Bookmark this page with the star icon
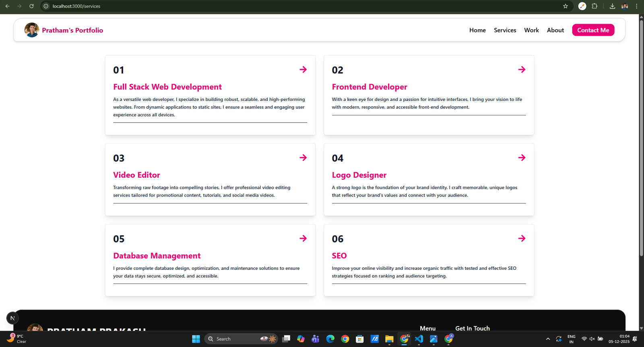Image resolution: width=644 pixels, height=347 pixels. point(565,6)
